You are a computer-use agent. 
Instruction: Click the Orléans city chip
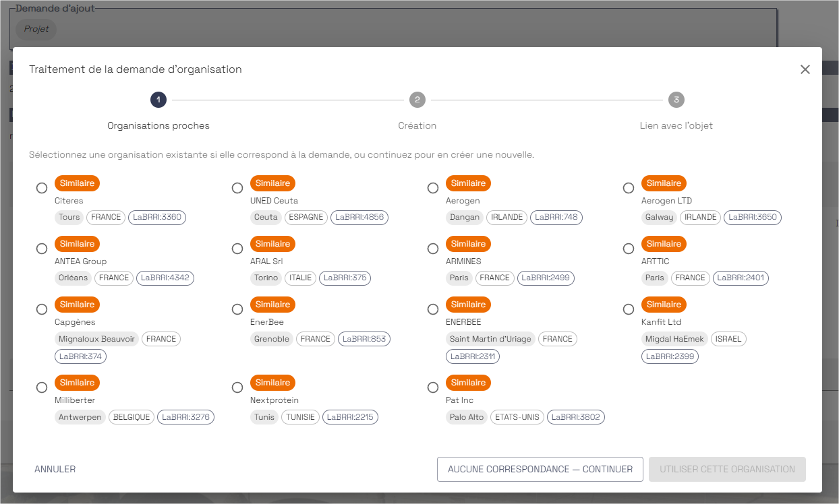click(73, 278)
